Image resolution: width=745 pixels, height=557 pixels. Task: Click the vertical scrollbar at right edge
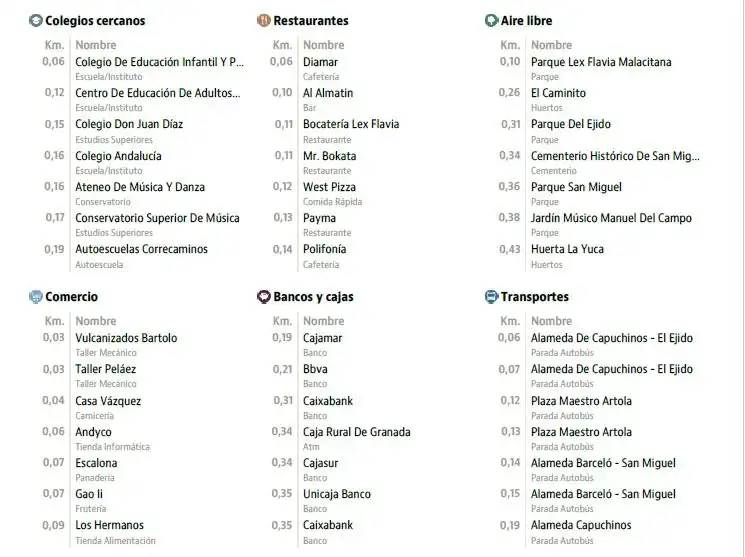[742, 278]
